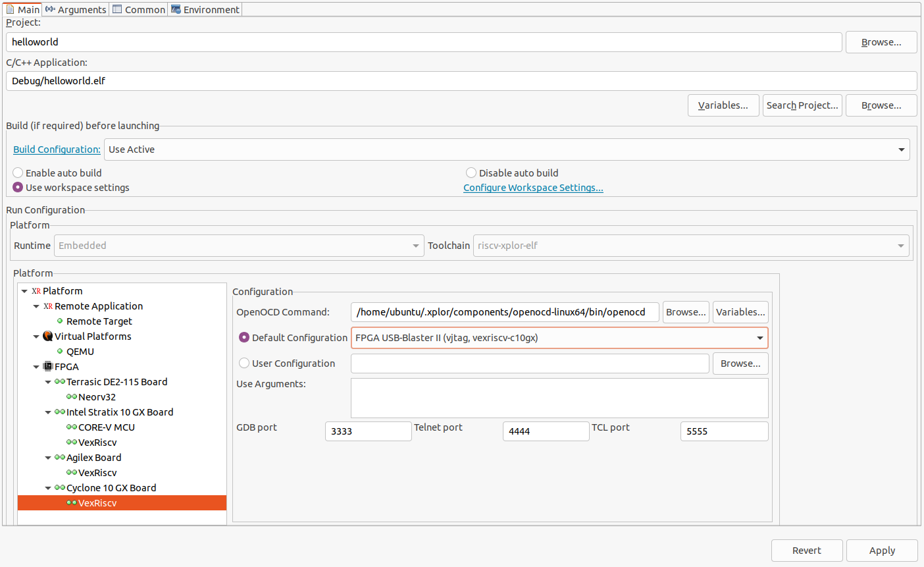Viewport: 924px width, 567px height.
Task: Click Variables button under C/C++ Application
Action: click(723, 105)
